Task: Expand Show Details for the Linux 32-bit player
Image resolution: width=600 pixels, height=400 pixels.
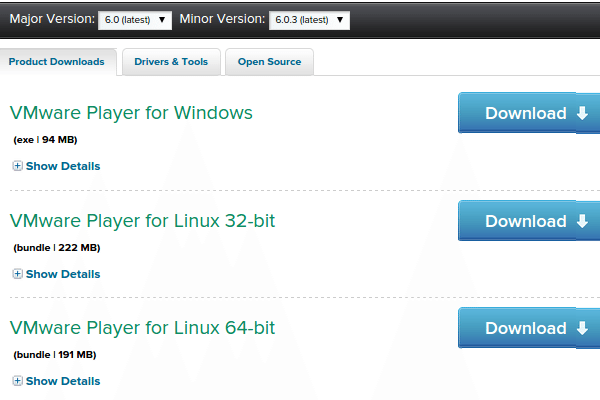Action: point(62,274)
